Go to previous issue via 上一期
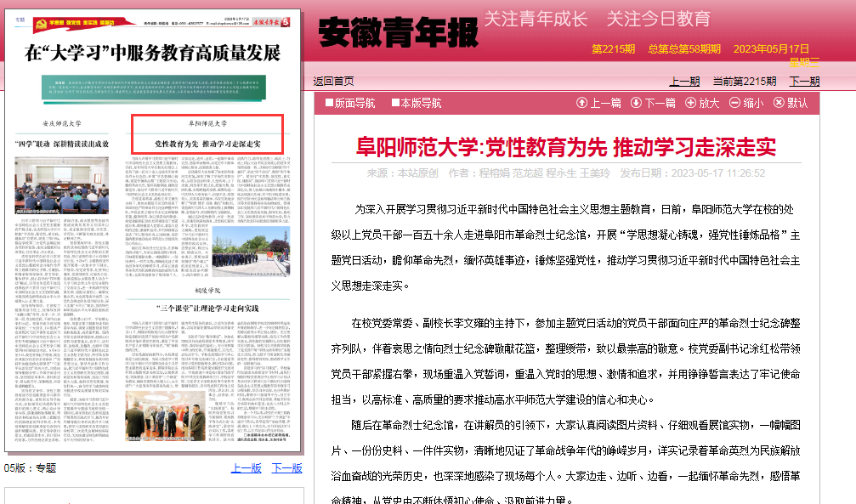Viewport: 856px width, 504px height. tap(684, 81)
